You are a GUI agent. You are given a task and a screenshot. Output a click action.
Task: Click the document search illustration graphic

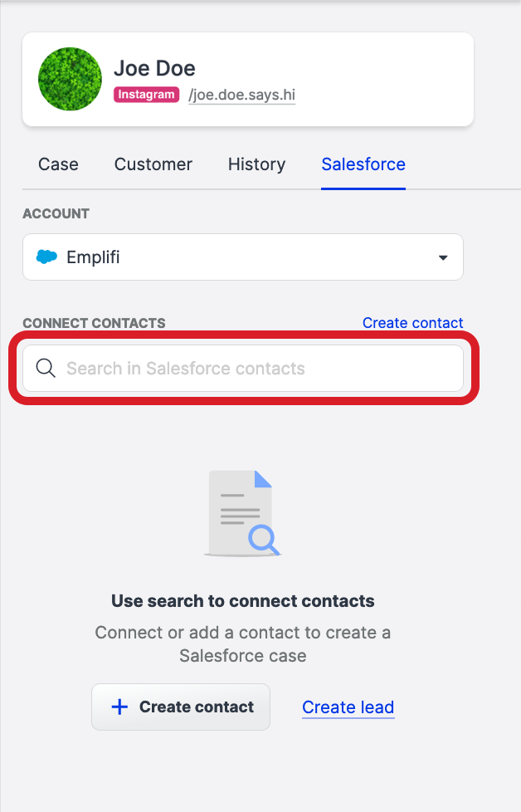coord(242,512)
